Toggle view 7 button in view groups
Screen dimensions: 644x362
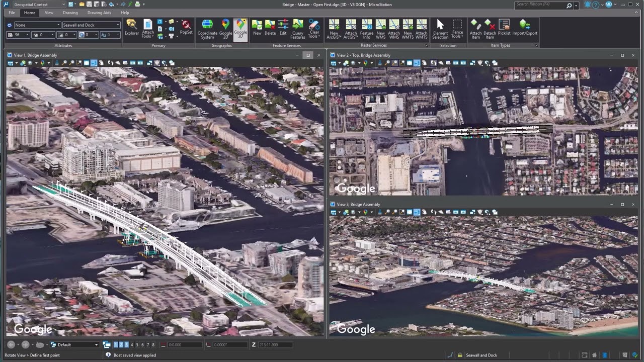[x=148, y=345]
